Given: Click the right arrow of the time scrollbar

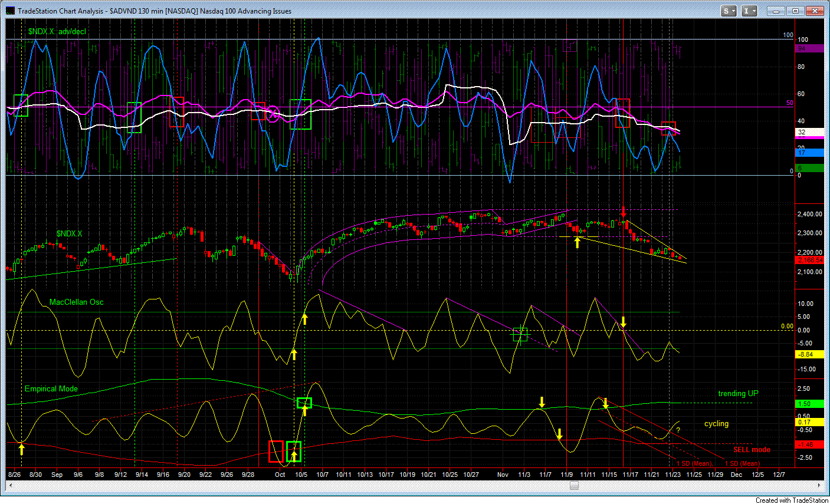Looking at the screenshot, I should click(x=819, y=486).
